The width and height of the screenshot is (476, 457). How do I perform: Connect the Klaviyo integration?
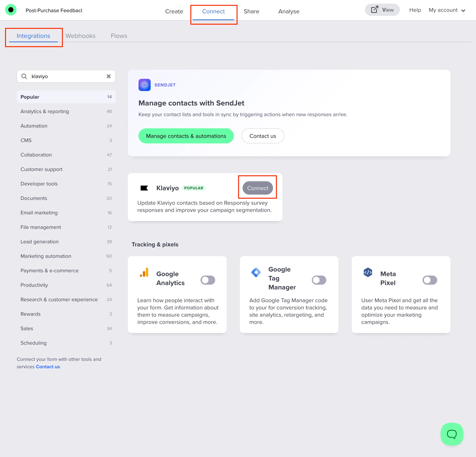(258, 188)
